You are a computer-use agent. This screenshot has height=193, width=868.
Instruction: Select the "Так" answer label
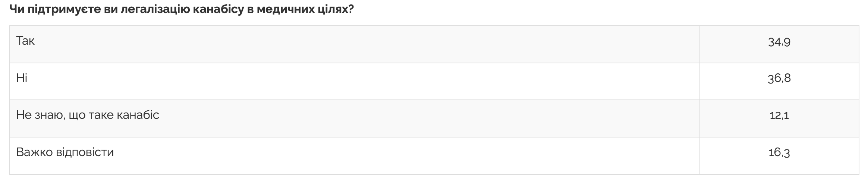[25, 41]
